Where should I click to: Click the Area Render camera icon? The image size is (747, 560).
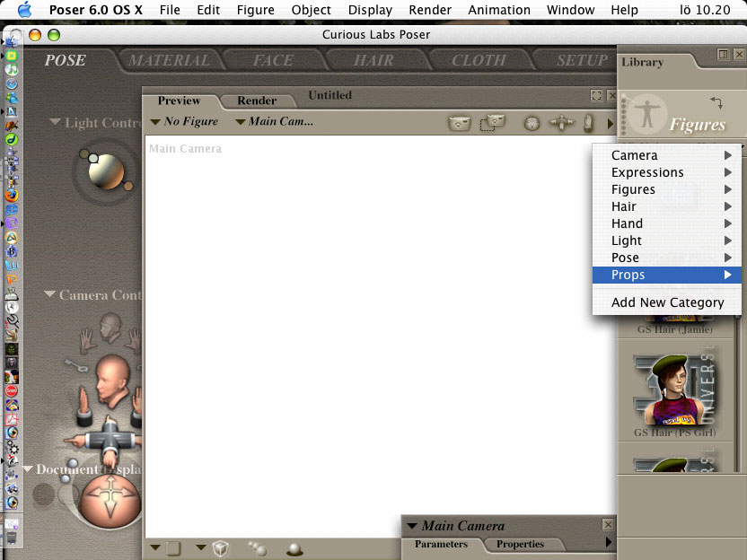[492, 122]
